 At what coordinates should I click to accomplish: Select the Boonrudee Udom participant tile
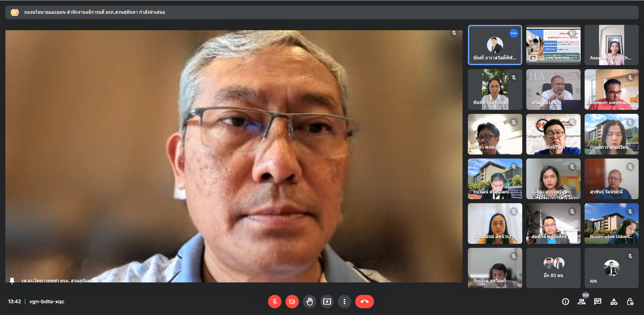point(611,223)
